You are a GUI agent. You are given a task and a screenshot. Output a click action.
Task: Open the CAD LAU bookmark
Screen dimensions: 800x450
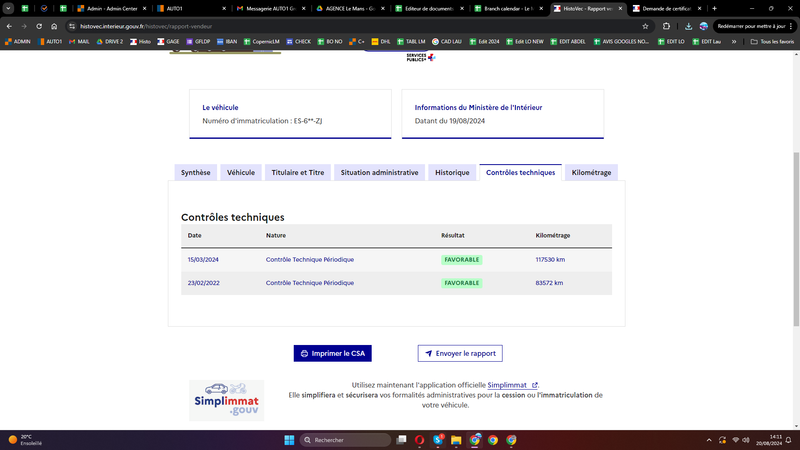coord(447,42)
